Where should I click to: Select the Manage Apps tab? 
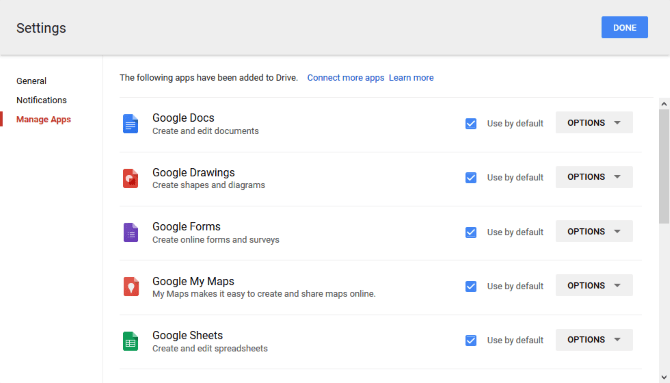tap(44, 119)
